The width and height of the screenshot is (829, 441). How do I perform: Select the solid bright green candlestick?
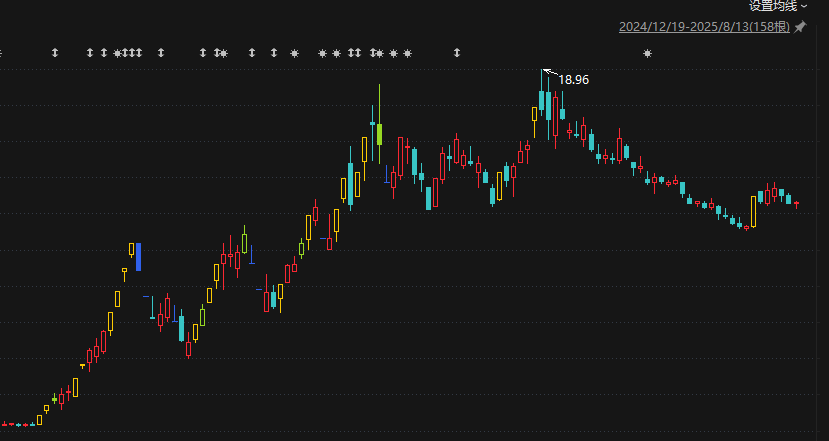click(380, 134)
